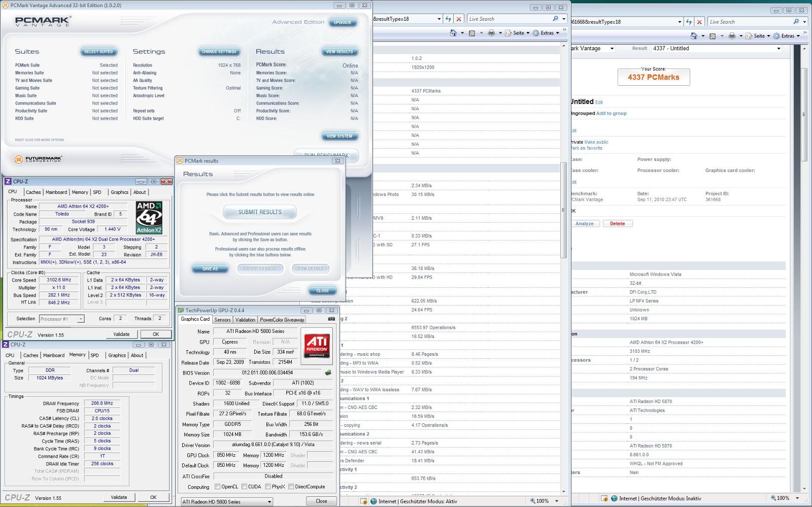Switch to the Validation tab in GPU-Z
The width and height of the screenshot is (812, 507).
(245, 320)
